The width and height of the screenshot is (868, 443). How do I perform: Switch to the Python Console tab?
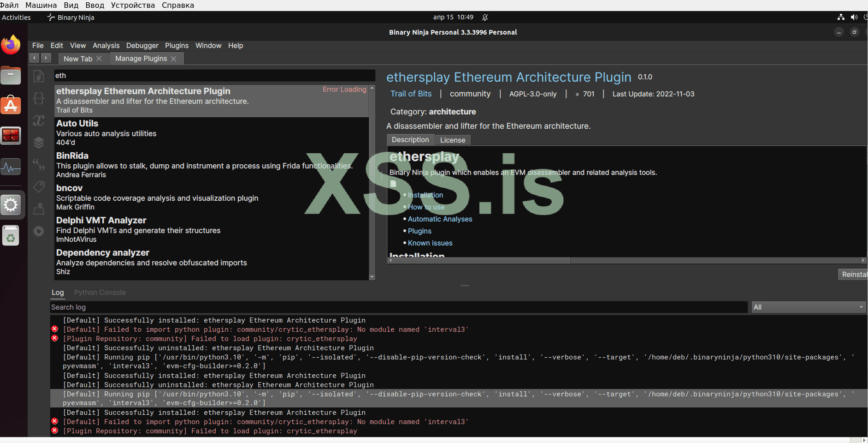(100, 293)
